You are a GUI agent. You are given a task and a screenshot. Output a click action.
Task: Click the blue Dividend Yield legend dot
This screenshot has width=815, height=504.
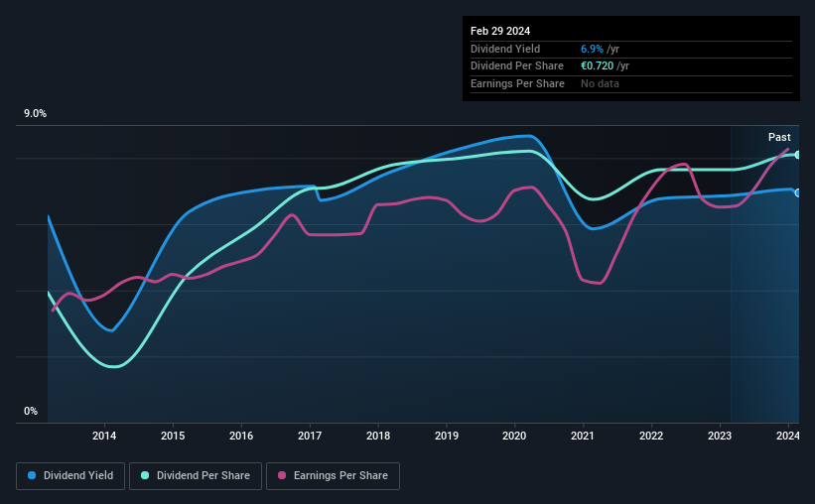32,475
